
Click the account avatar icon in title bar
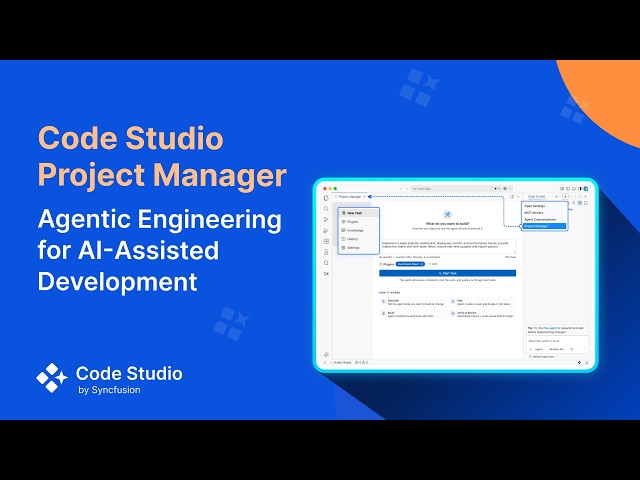pyautogui.click(x=586, y=189)
